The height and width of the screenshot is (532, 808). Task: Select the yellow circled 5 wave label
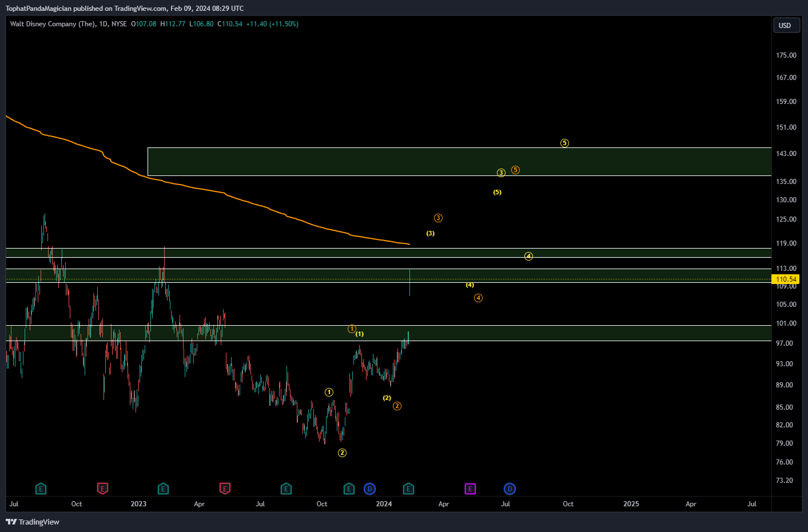564,143
